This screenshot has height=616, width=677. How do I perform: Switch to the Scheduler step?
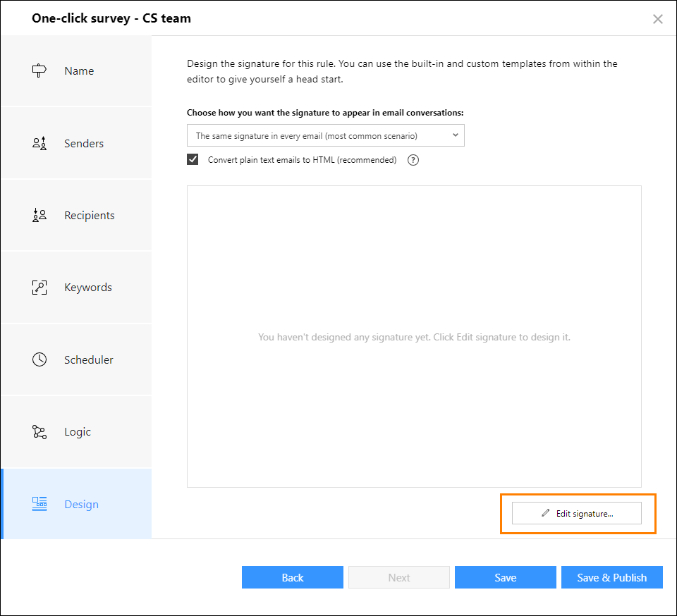click(76, 359)
